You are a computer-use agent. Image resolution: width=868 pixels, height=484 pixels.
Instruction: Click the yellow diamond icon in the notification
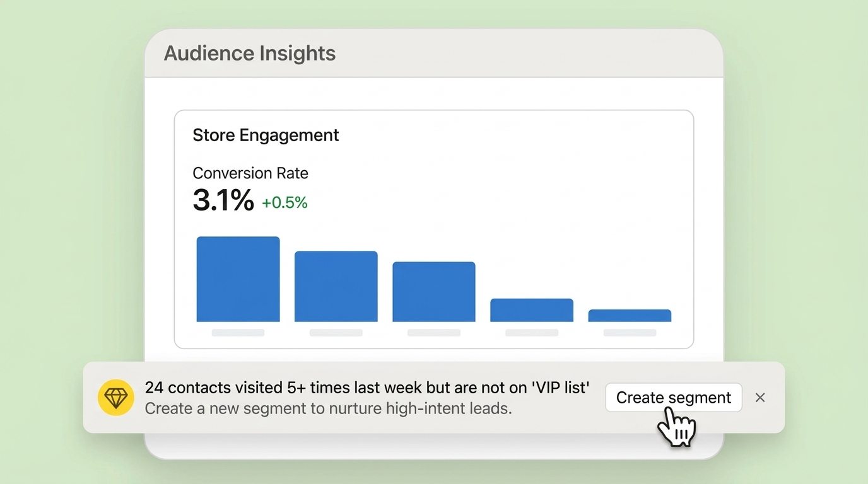tap(116, 398)
